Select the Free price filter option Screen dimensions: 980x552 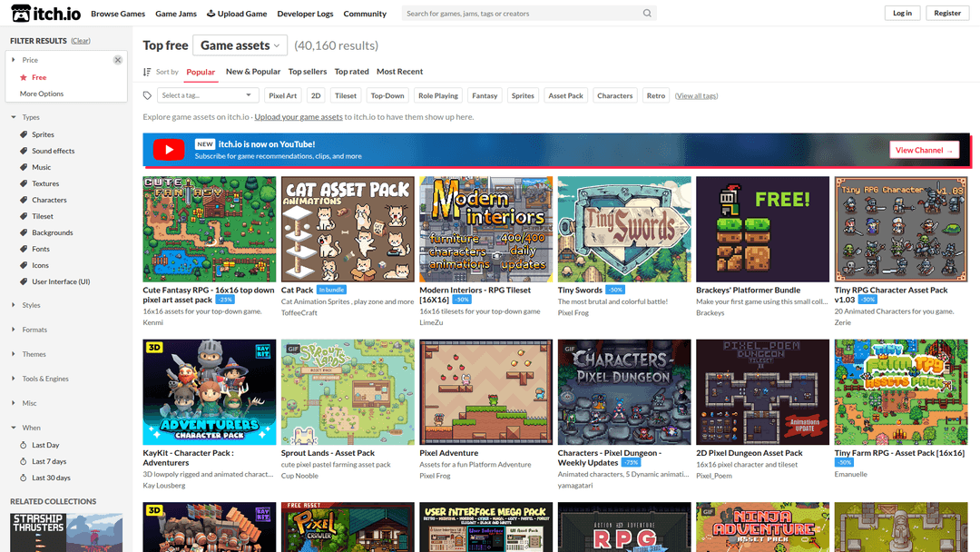[x=39, y=77]
